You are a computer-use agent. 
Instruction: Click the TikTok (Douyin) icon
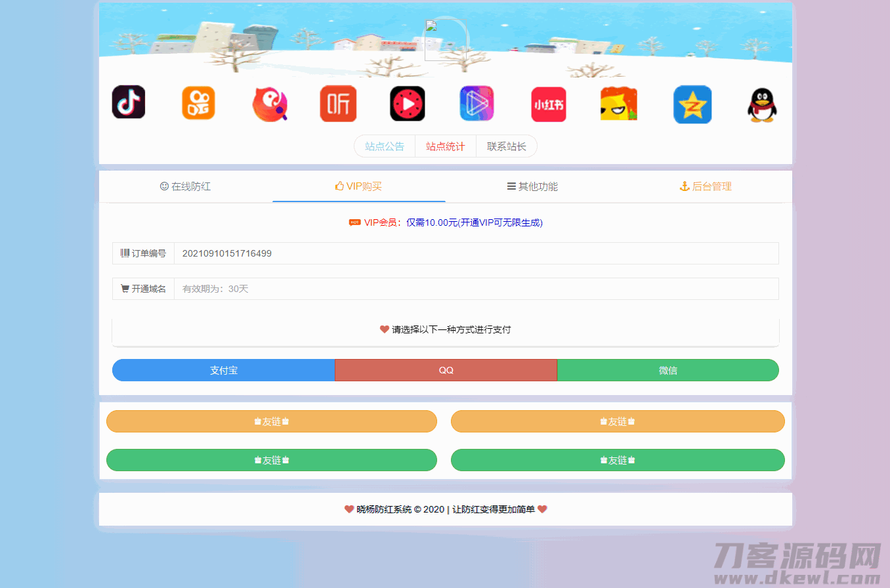(129, 102)
